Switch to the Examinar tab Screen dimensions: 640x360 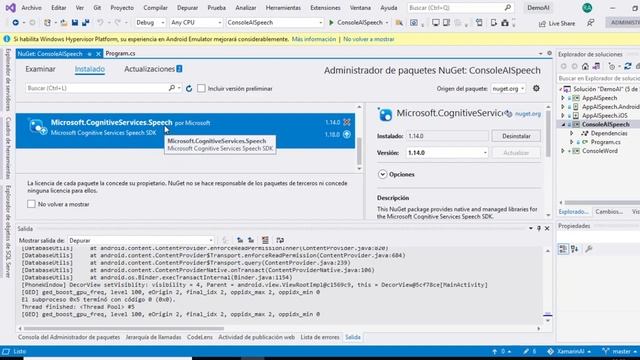point(40,69)
